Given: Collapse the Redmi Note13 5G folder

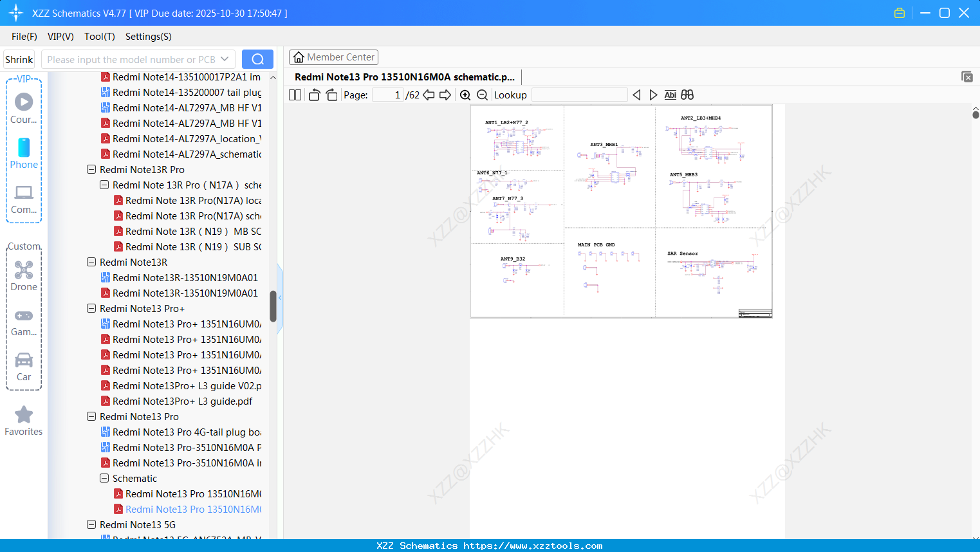Looking at the screenshot, I should pyautogui.click(x=91, y=525).
